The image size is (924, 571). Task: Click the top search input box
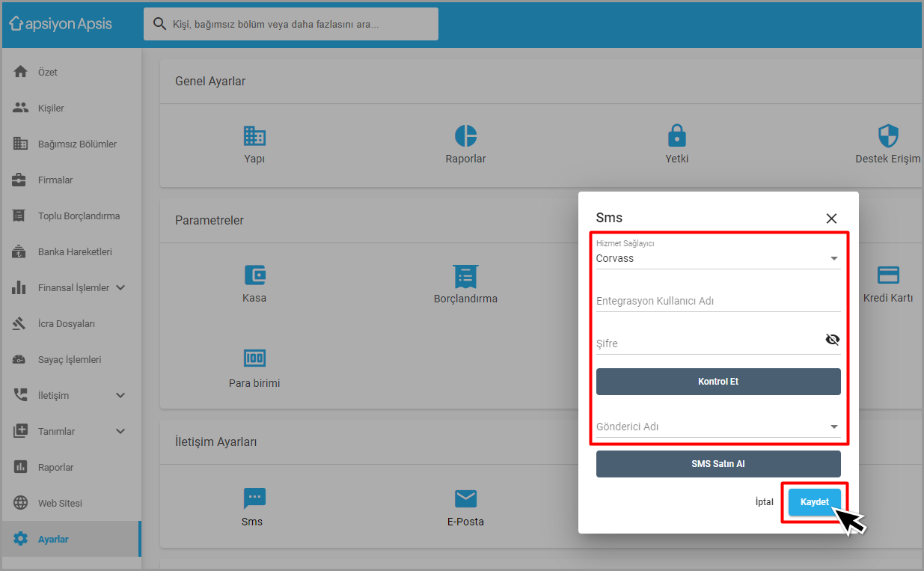pos(291,24)
